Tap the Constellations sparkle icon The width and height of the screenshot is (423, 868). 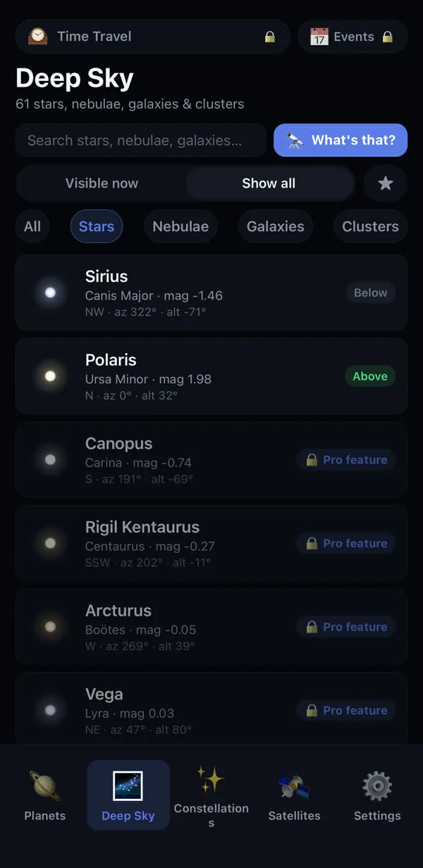click(x=211, y=779)
